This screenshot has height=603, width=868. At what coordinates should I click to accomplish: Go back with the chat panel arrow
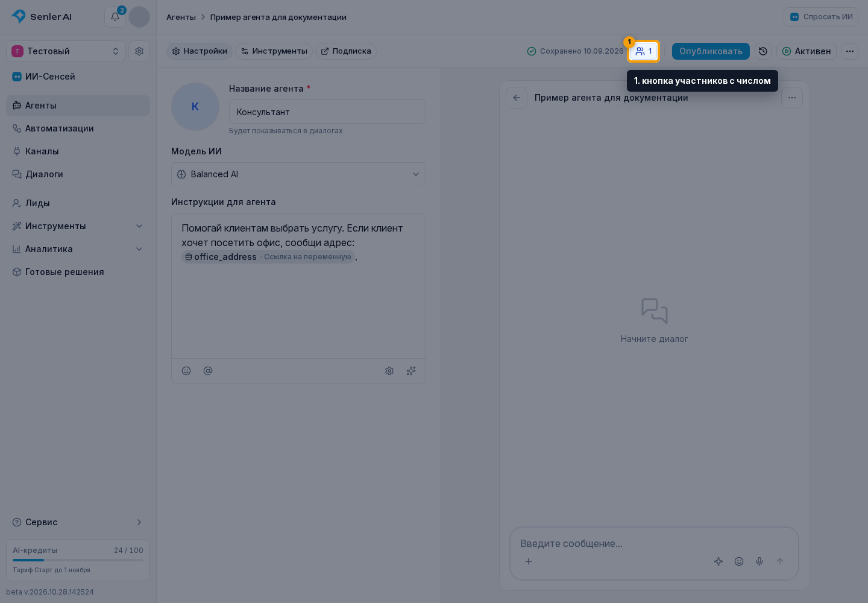pos(517,98)
